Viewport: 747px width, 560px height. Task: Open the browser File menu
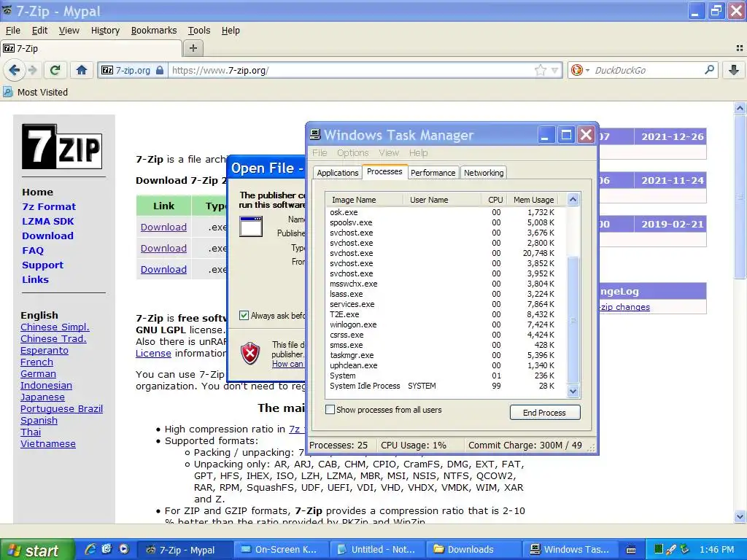coord(13,31)
